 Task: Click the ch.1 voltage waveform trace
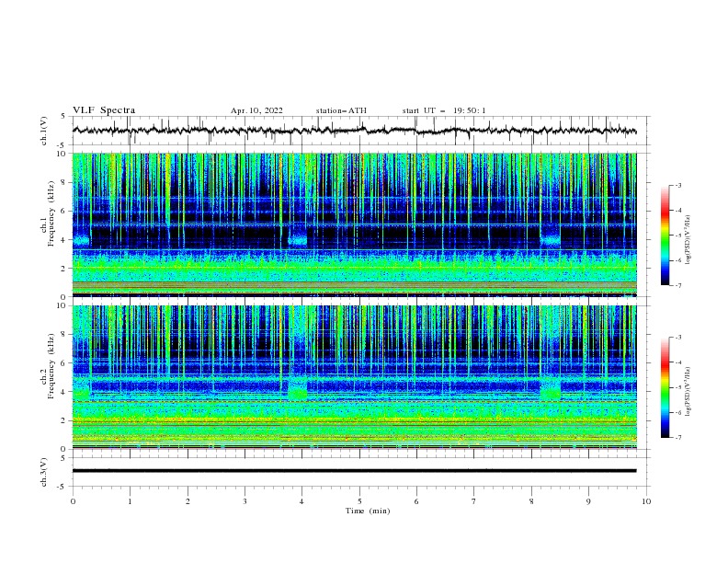(354, 131)
